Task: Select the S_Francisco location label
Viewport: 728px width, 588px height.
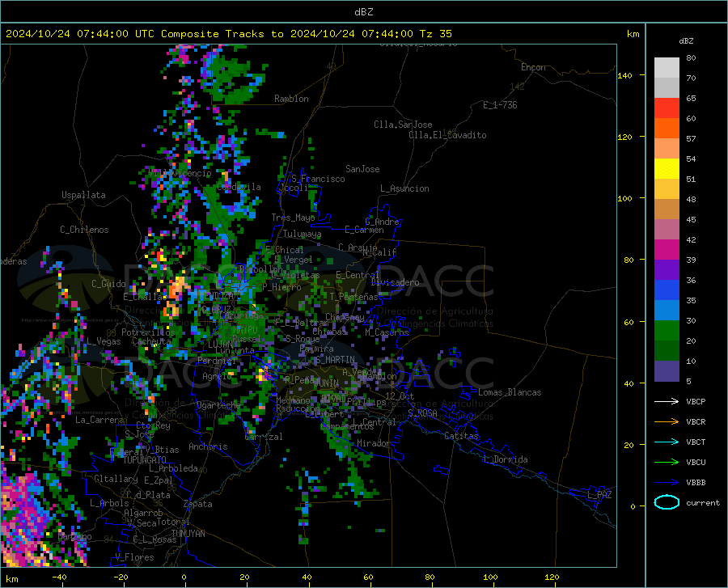Action: pos(318,179)
